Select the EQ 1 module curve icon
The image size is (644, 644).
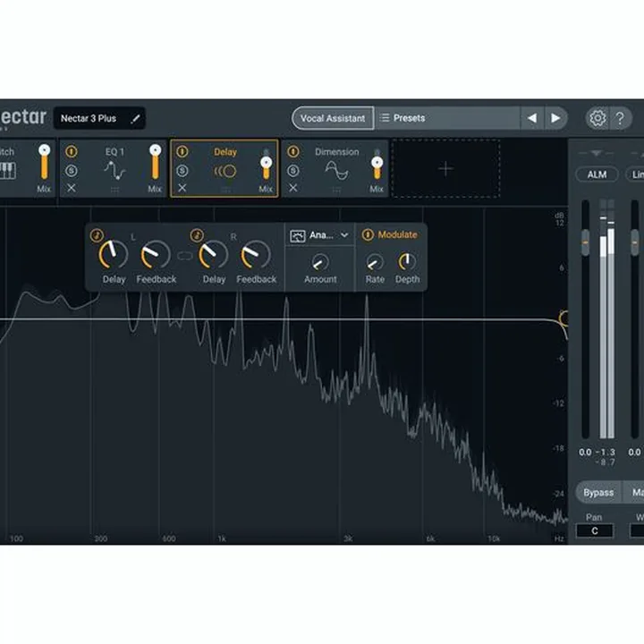coord(114,171)
